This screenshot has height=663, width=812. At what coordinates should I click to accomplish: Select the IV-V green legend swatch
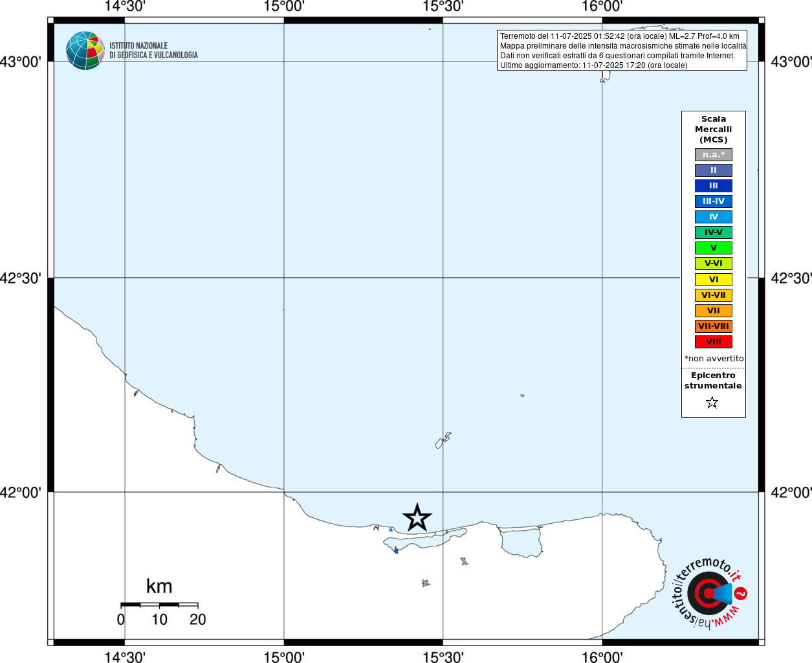714,232
